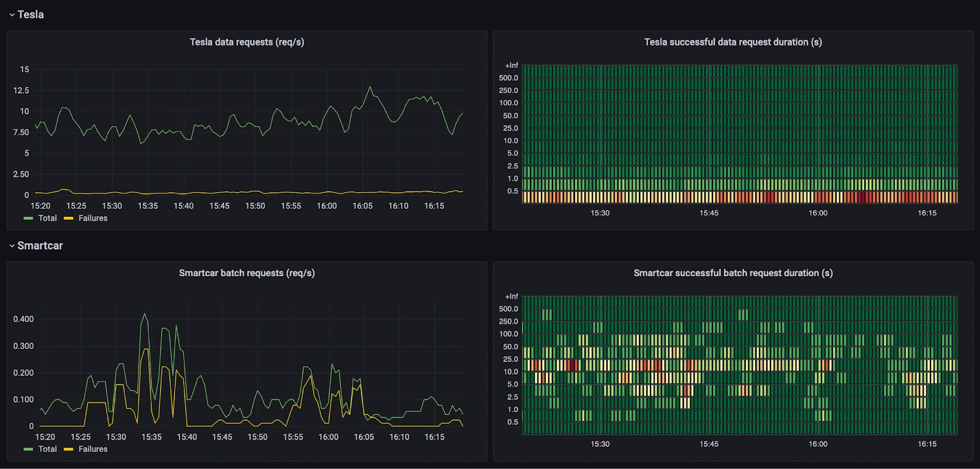Isolate the Failures series in Smartcar legend

92,449
